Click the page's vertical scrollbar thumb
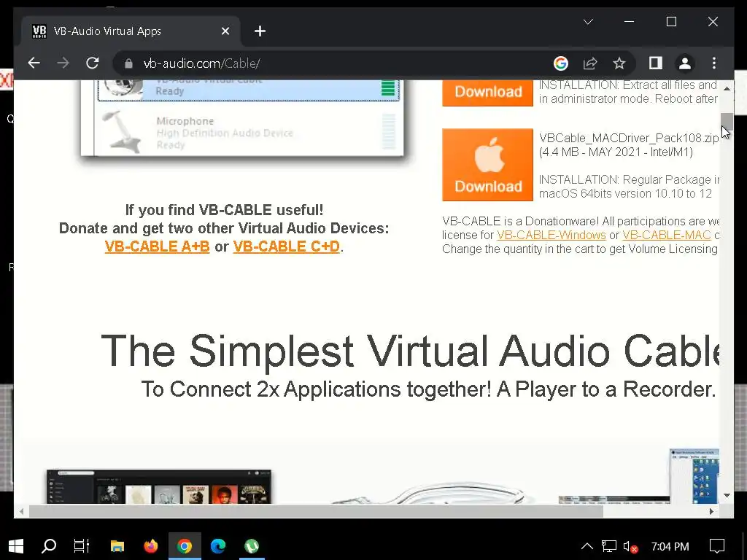Screen dimensions: 747x560 (727, 122)
